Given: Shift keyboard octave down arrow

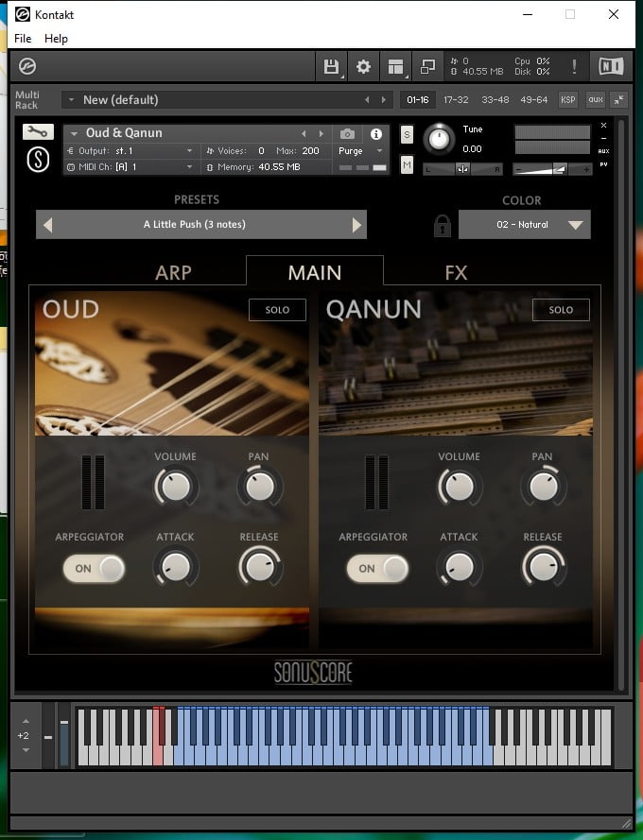Looking at the screenshot, I should coord(26,750).
